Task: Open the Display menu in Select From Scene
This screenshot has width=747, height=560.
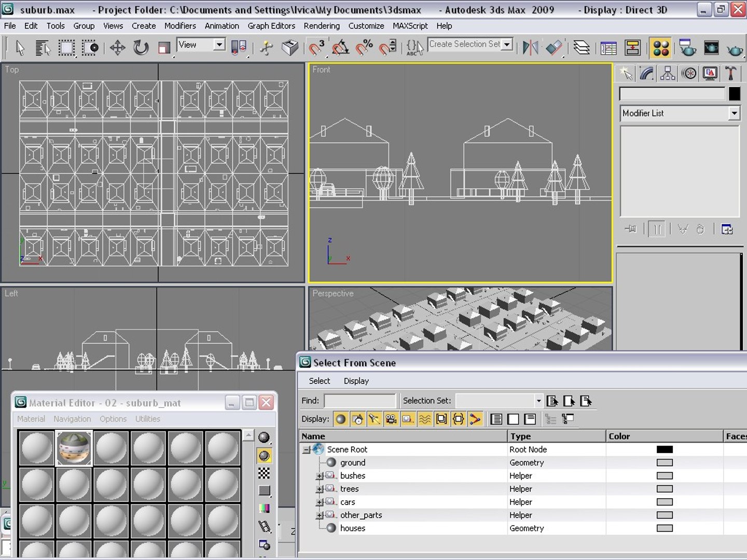Action: click(356, 381)
